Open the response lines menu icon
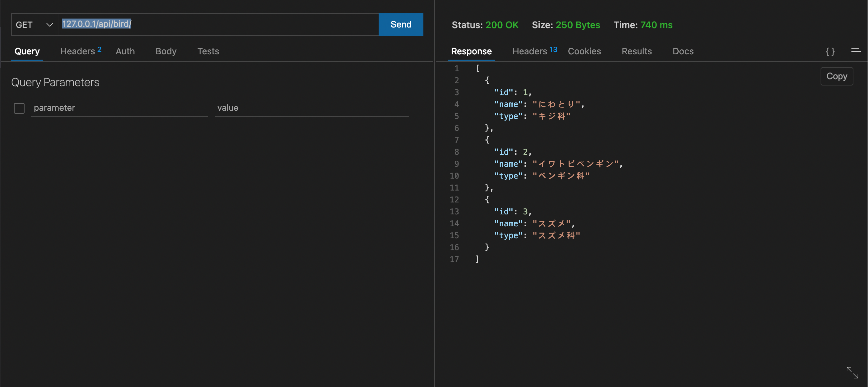The height and width of the screenshot is (387, 868). point(855,52)
